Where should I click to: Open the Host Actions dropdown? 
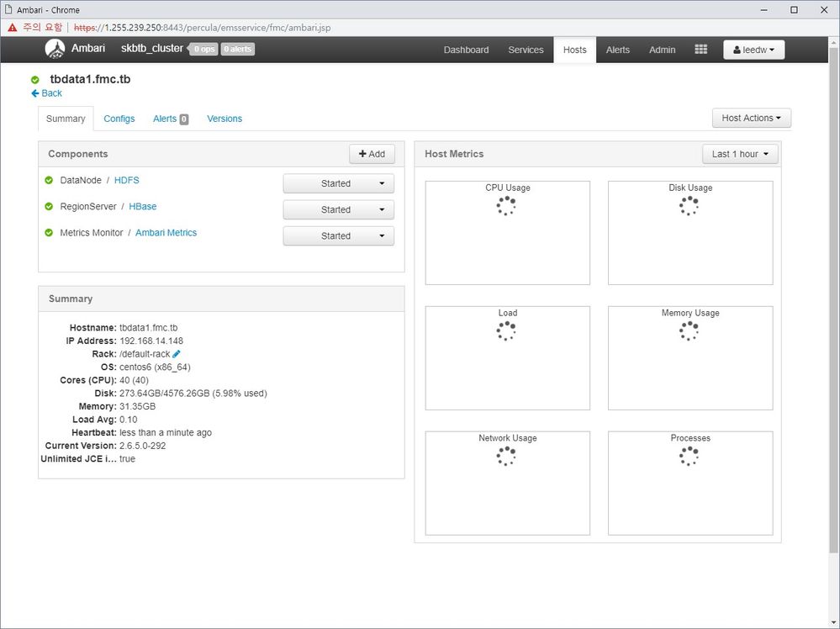pyautogui.click(x=751, y=118)
